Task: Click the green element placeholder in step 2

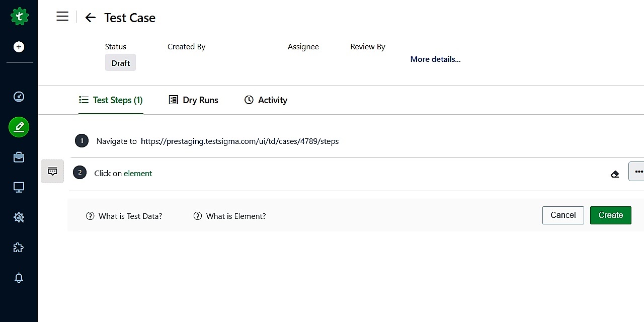Action: coord(138,173)
